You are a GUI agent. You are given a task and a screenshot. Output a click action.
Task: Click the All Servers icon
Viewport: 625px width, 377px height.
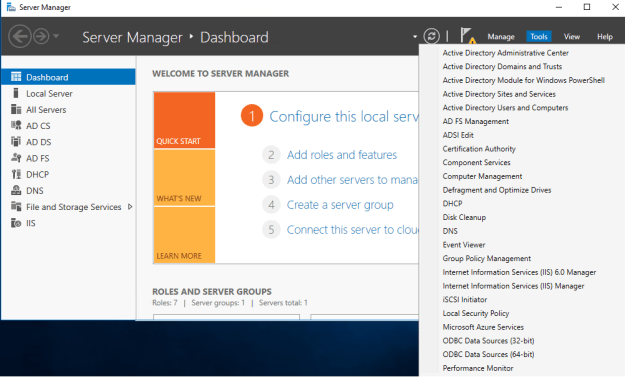(x=16, y=110)
